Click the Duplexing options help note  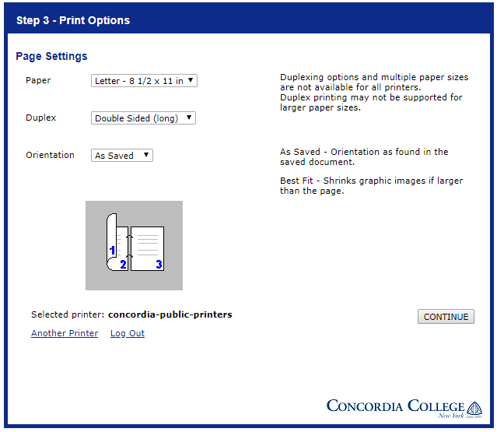tap(373, 93)
